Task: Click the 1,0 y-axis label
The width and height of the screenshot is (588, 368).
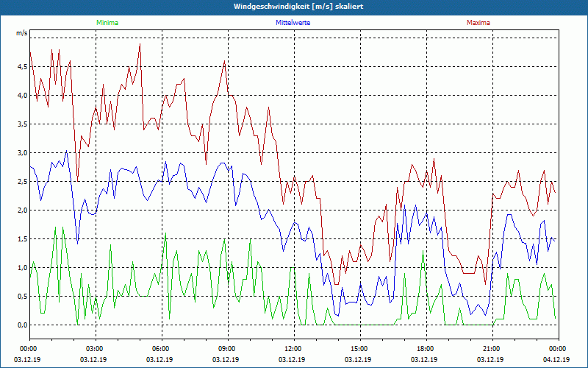Action: pyautogui.click(x=22, y=268)
